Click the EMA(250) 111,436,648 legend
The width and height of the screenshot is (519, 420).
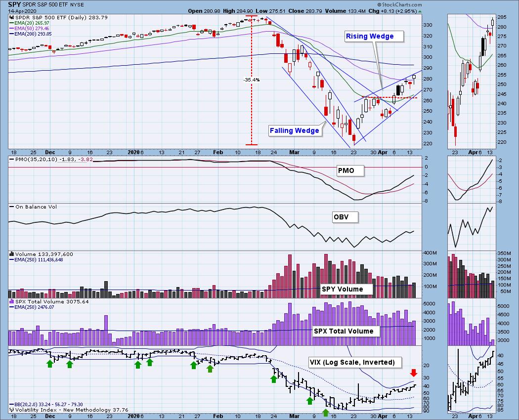click(x=36, y=260)
